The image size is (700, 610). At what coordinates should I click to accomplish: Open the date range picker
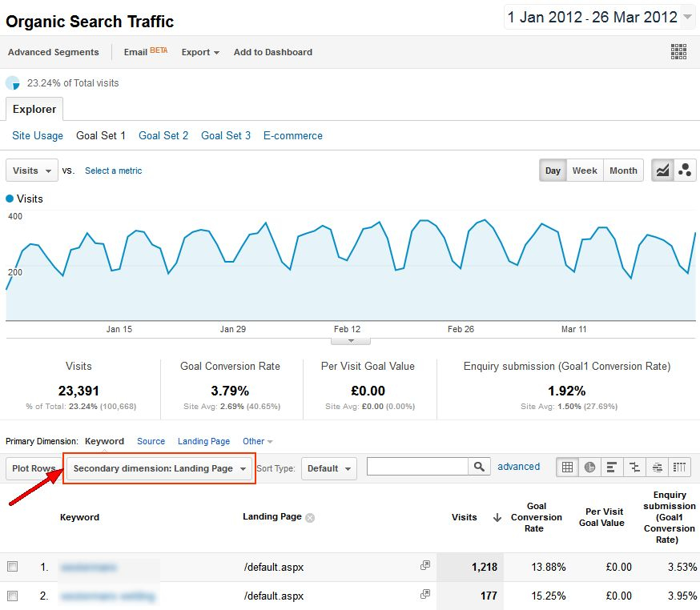pos(599,17)
